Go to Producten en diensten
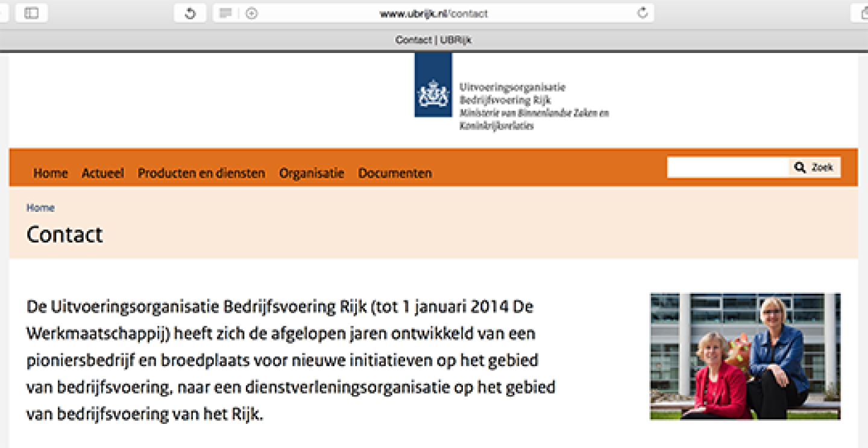The width and height of the screenshot is (868, 448). click(201, 173)
